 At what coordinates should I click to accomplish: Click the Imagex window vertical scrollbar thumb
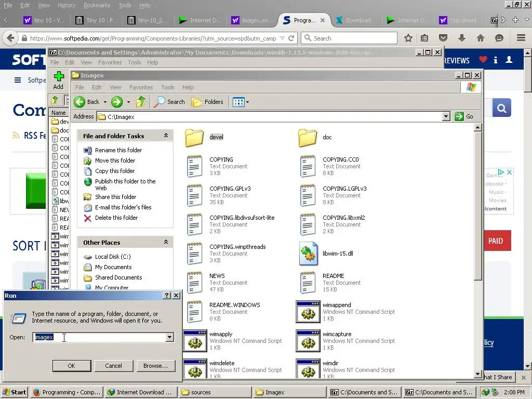pos(478,206)
